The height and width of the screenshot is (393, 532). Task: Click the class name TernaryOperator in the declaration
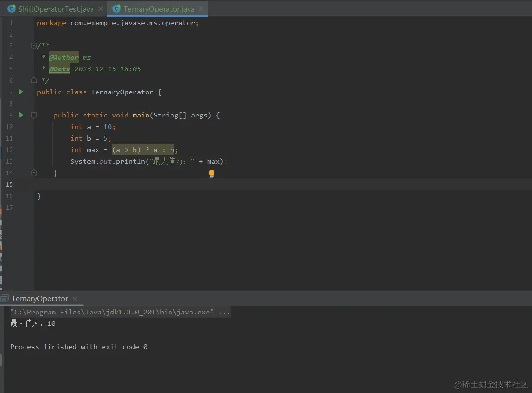coord(122,92)
